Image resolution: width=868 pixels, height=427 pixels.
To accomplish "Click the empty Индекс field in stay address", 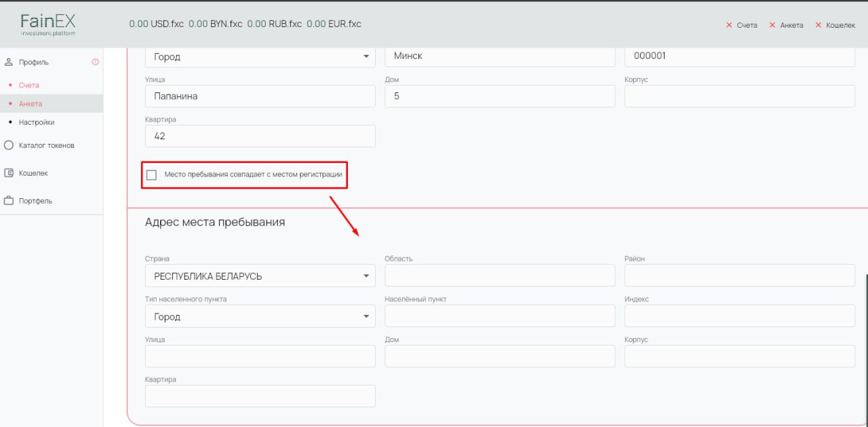I will coord(740,316).
